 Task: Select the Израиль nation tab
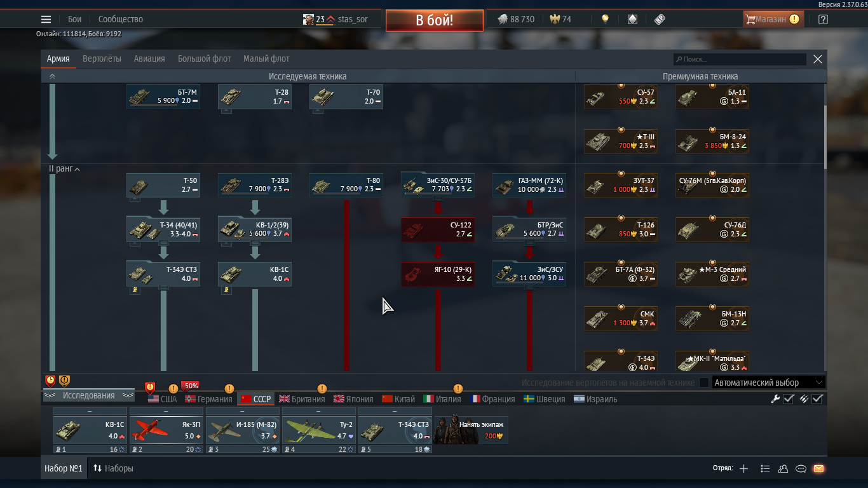595,399
